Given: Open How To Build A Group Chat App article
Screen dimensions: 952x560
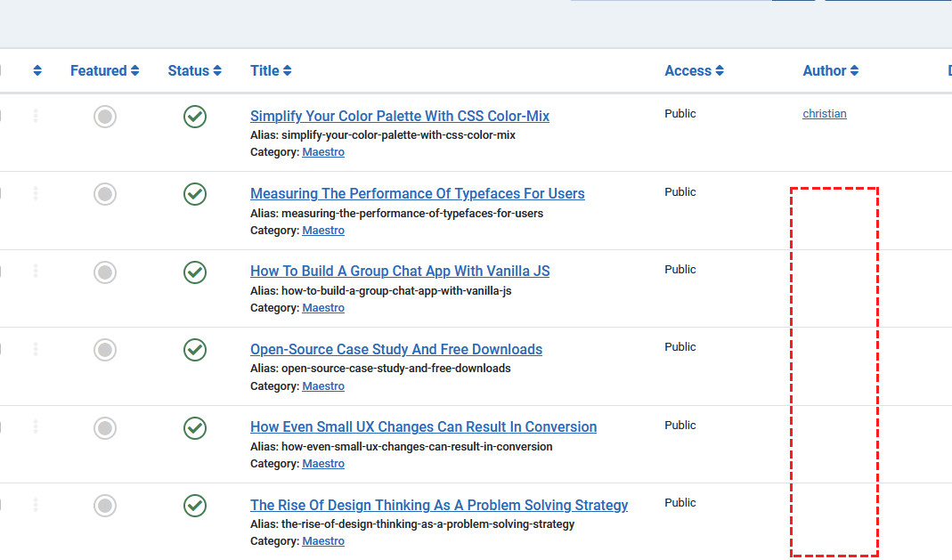Looking at the screenshot, I should click(x=399, y=272).
